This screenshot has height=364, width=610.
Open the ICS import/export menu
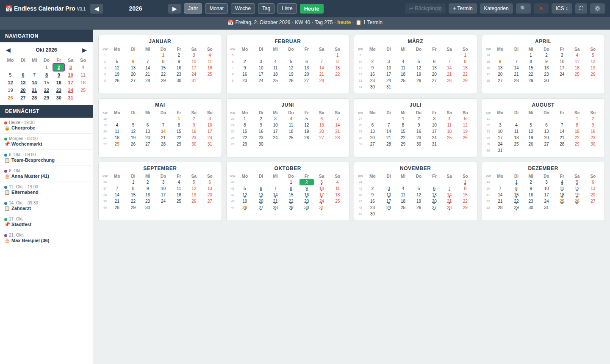pyautogui.click(x=562, y=8)
